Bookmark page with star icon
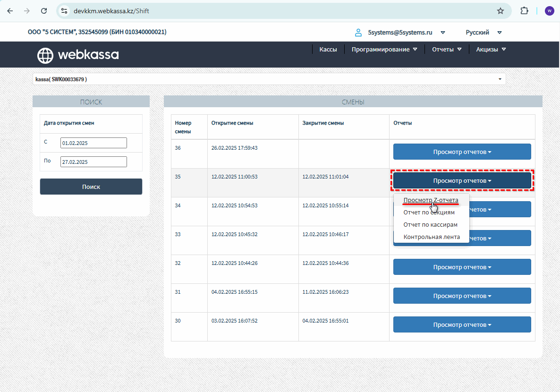This screenshot has width=560, height=392. tap(501, 11)
